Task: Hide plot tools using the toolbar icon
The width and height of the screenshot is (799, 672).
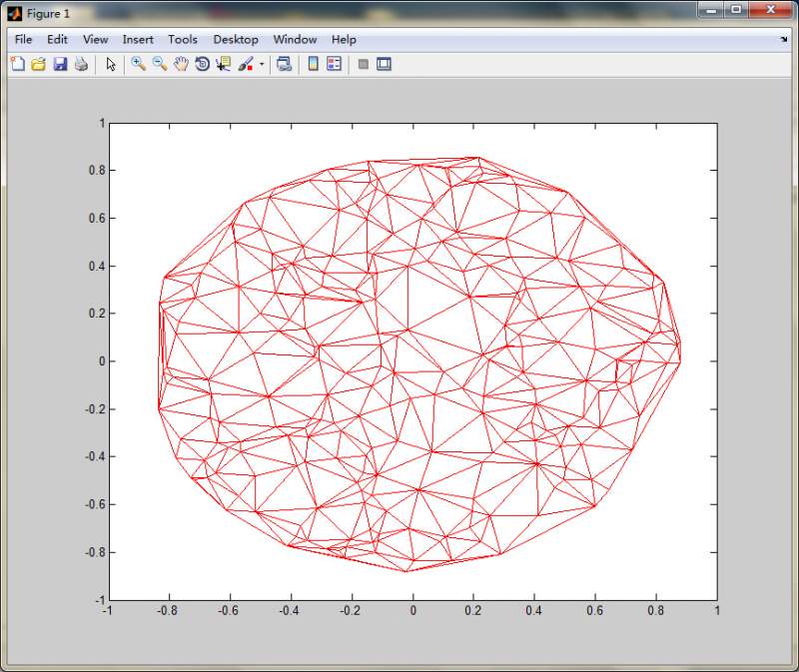Action: 364,64
